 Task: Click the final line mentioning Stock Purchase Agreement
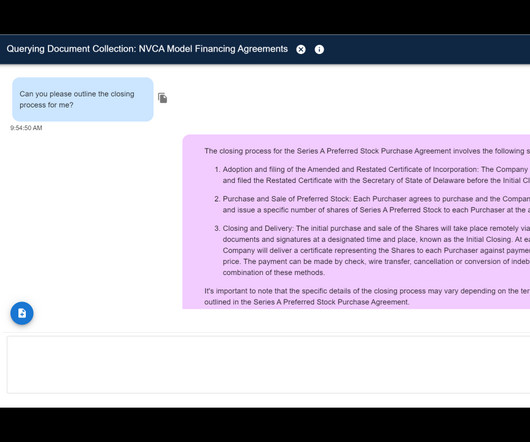(307, 302)
